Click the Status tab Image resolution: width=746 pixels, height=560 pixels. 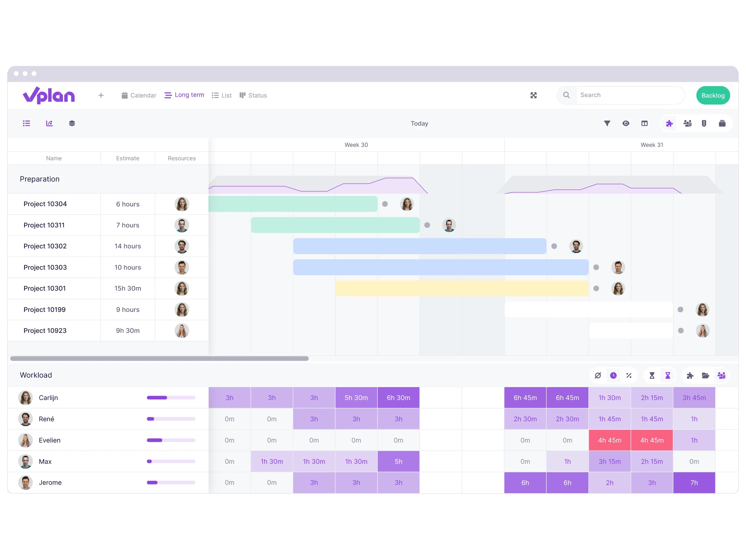(257, 95)
